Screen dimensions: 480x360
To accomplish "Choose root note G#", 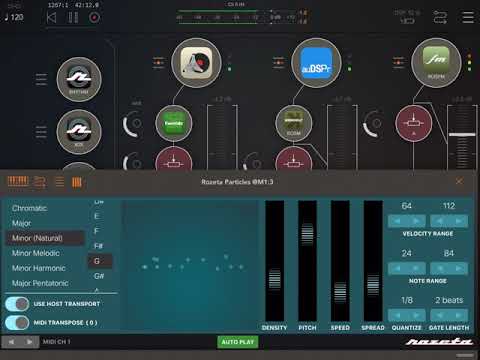I will point(99,276).
